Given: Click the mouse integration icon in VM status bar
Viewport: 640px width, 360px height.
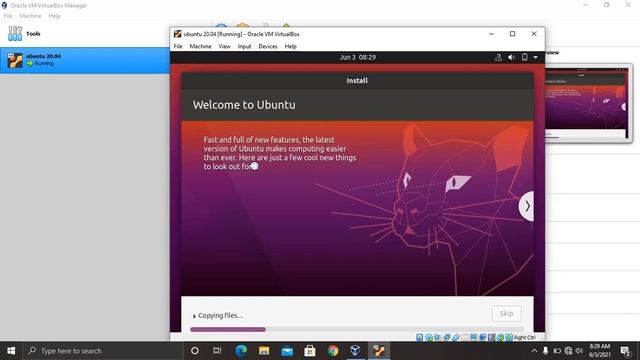Looking at the screenshot, I should (x=500, y=338).
